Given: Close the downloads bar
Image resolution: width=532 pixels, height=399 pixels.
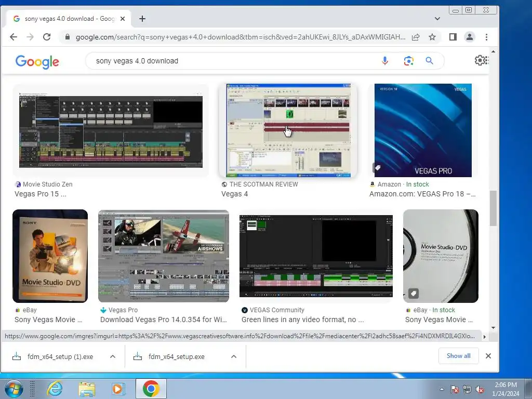Looking at the screenshot, I should 488,356.
